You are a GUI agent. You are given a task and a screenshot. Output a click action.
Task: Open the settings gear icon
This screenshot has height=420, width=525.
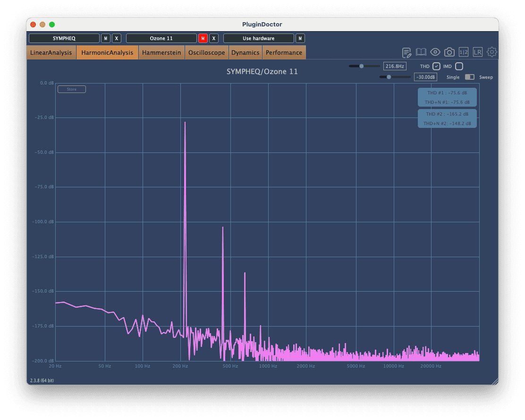pos(491,52)
